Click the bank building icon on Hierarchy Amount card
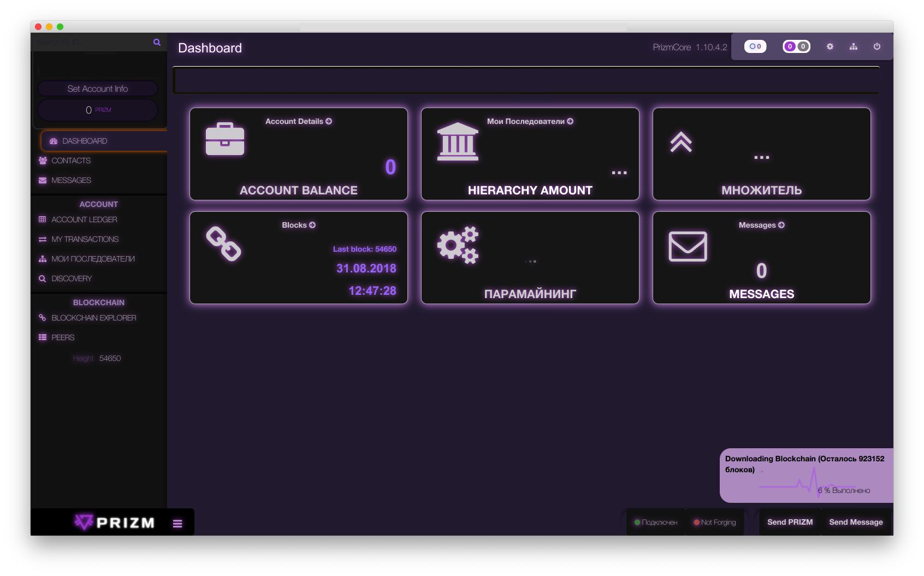The width and height of the screenshot is (924, 576). [x=458, y=141]
